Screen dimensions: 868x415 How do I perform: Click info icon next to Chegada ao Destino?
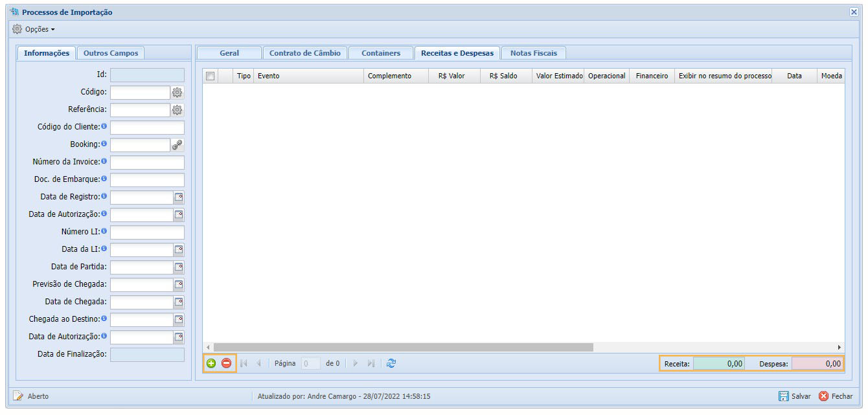[x=104, y=318]
